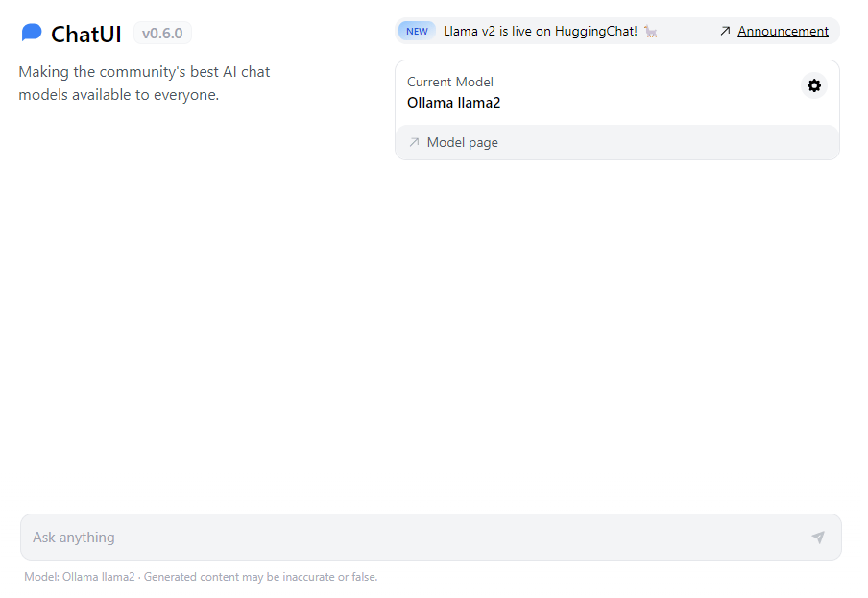The image size is (868, 598).
Task: Click the send message paper plane icon
Action: (818, 538)
